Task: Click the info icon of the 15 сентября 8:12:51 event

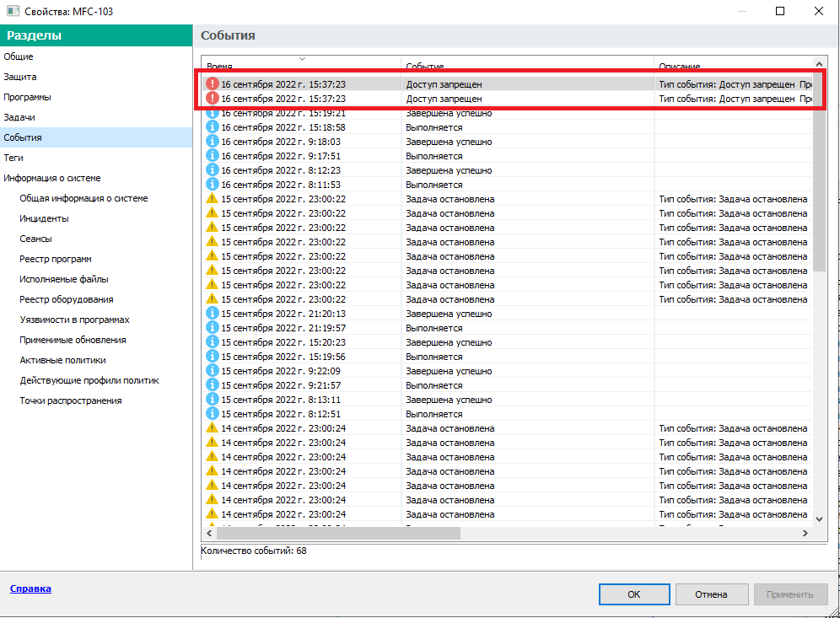Action: pos(213,414)
